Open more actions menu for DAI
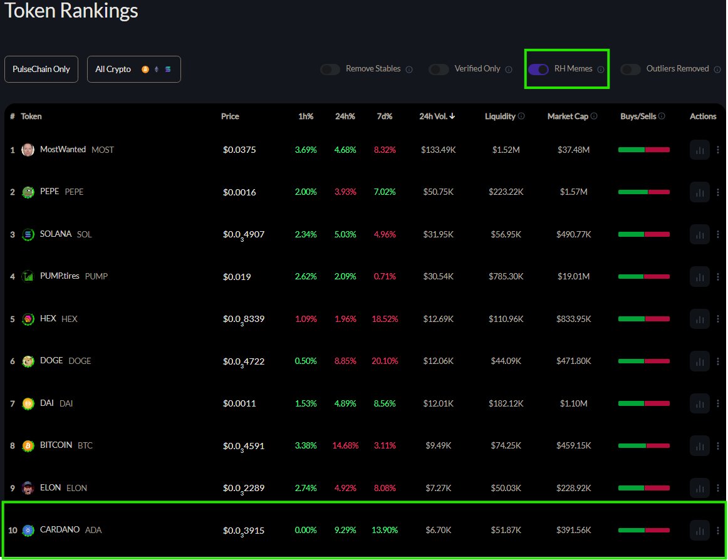Image resolution: width=728 pixels, height=560 pixels. tap(718, 403)
